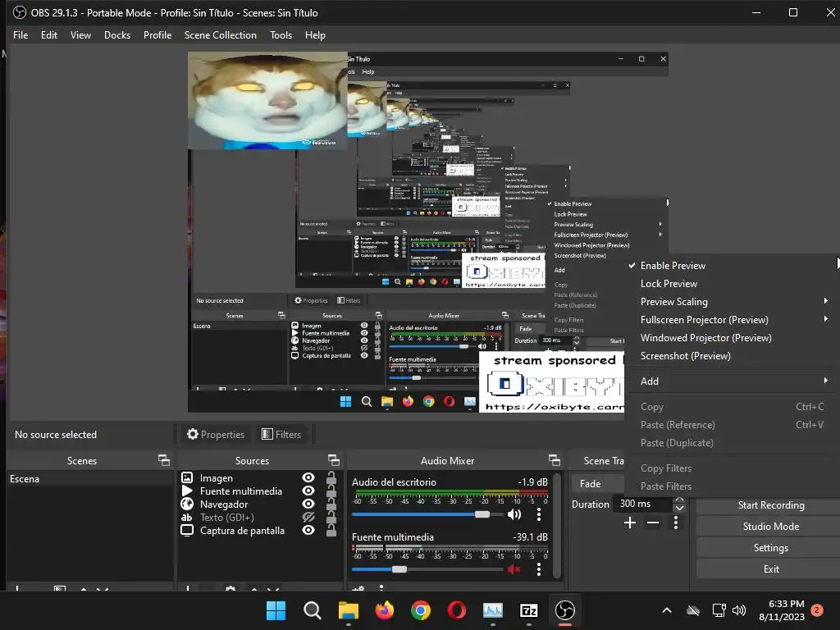Pop out the Sources dock
The height and width of the screenshot is (630, 840).
point(334,460)
